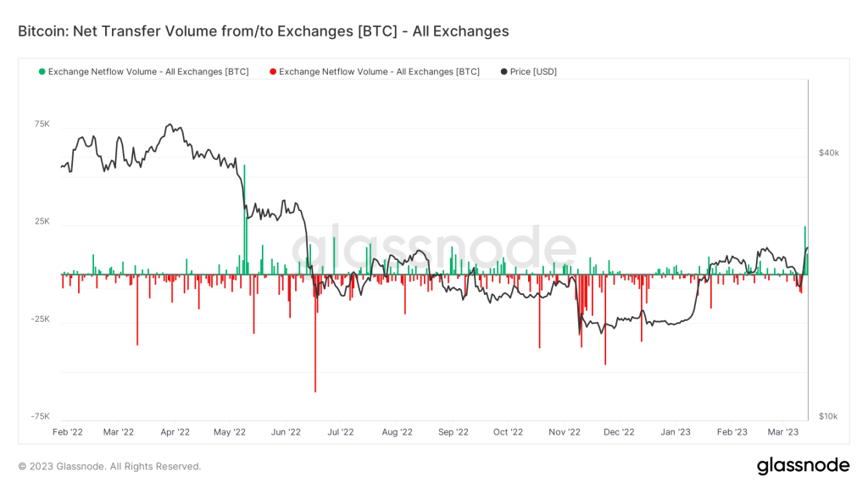Click the green legend dot for Exchange Netflow
This screenshot has width=868, height=488.
click(42, 72)
